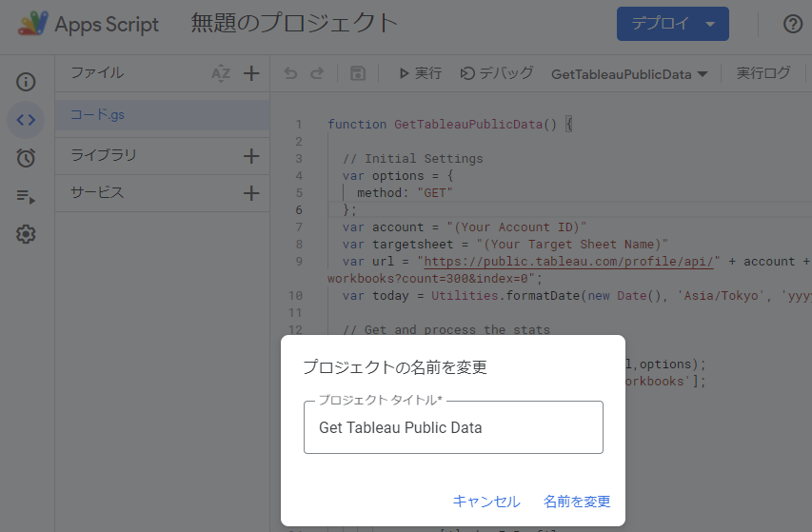Open help question mark icon

coord(793,24)
